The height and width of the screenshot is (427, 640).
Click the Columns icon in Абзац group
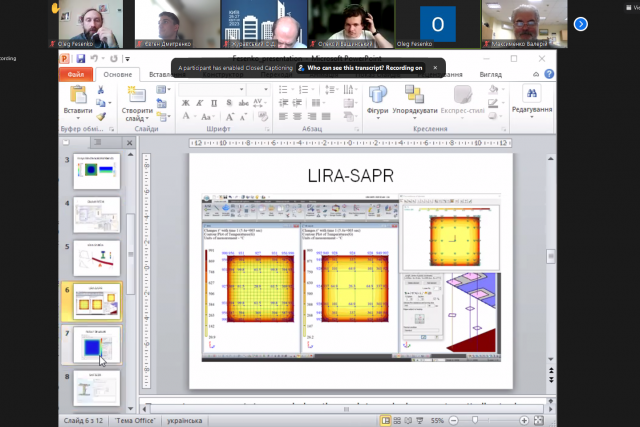(x=316, y=103)
